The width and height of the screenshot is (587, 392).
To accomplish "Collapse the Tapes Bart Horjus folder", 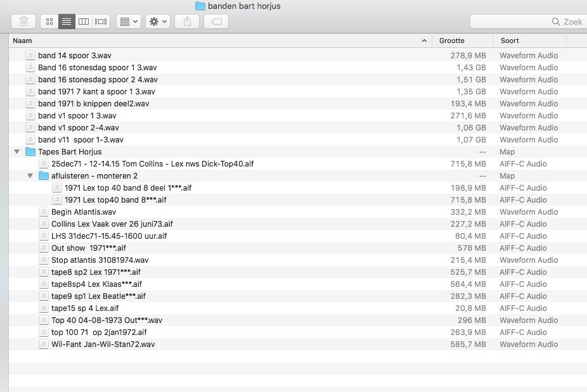I will (16, 152).
